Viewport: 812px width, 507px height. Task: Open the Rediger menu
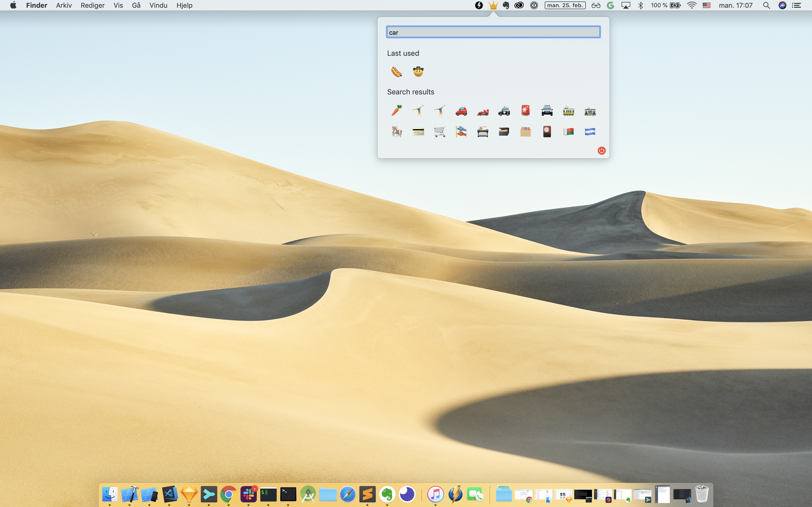[92, 5]
